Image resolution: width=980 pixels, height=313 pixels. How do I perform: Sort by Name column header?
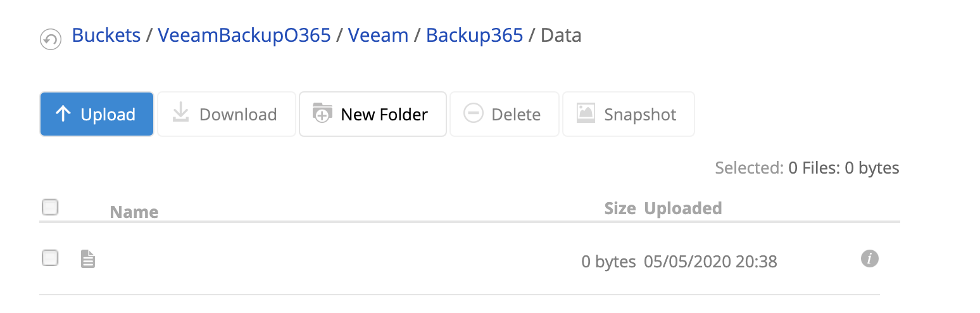(134, 212)
